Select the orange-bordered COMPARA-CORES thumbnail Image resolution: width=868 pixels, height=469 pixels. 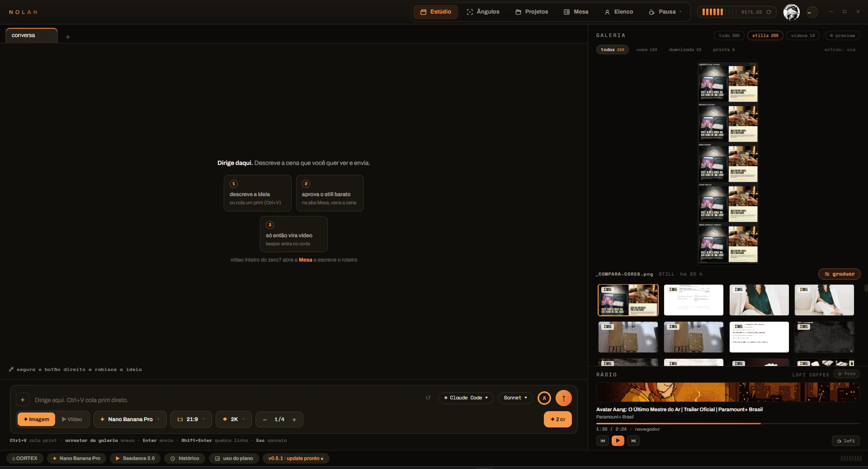(x=628, y=300)
